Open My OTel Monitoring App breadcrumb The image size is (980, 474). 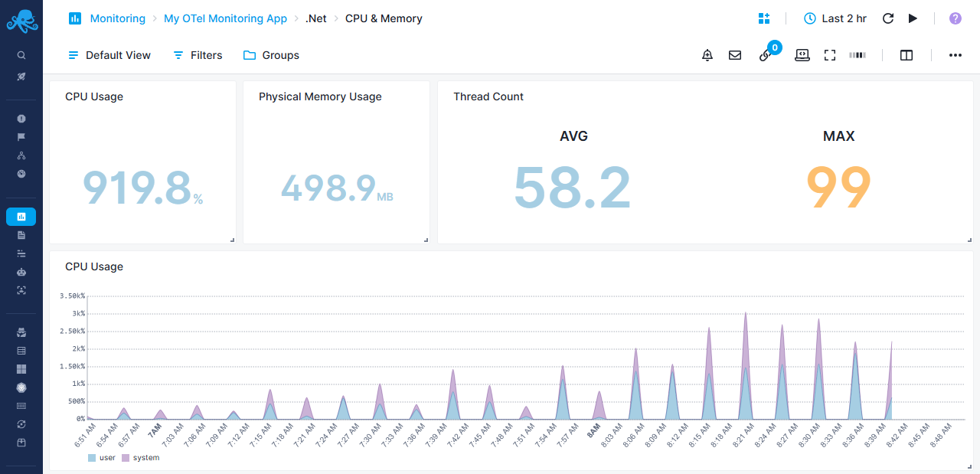225,18
